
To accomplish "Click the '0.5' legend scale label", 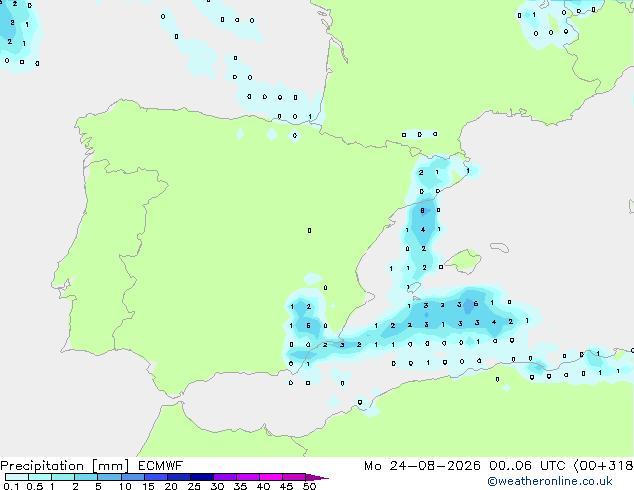I will 35,486.
